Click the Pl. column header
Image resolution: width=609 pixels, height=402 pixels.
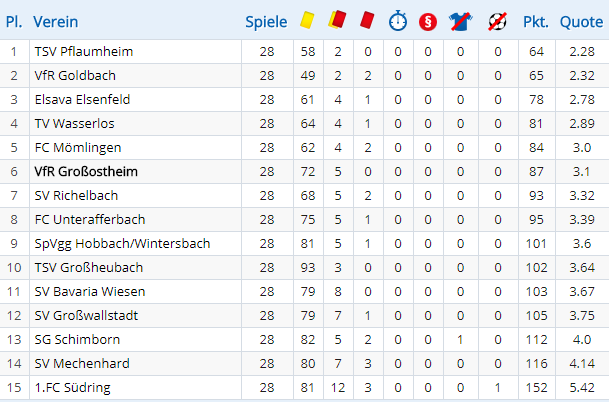click(14, 22)
